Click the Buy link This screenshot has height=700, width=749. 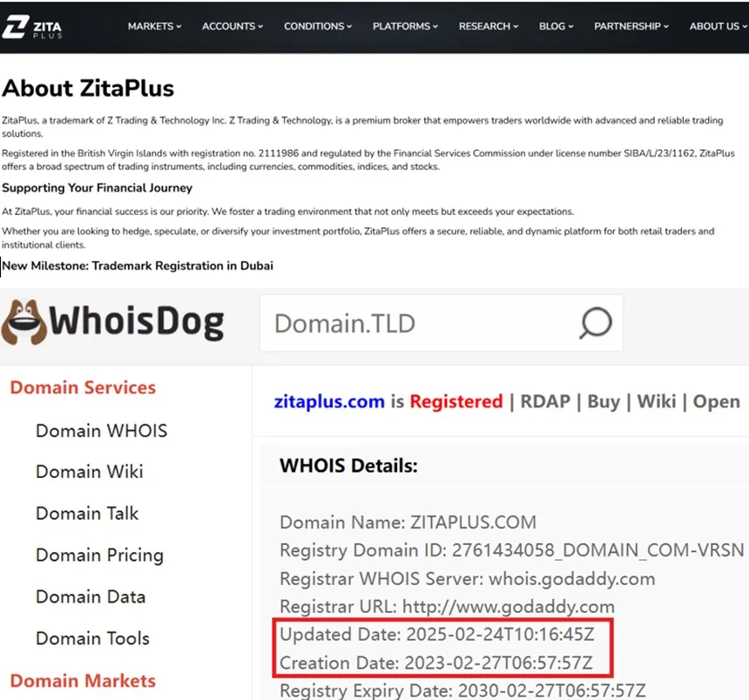point(604,402)
